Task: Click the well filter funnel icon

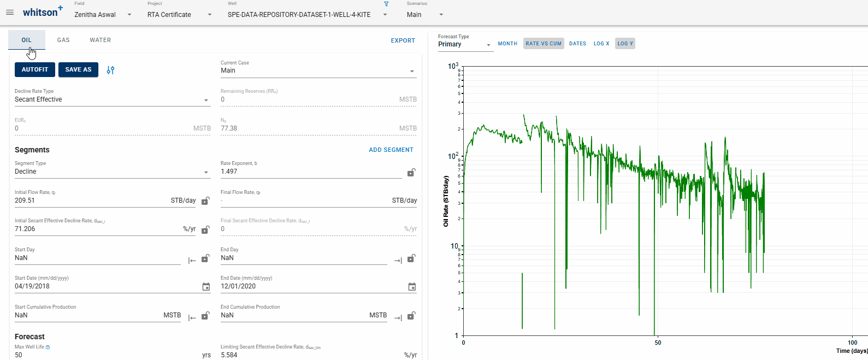Action: pyautogui.click(x=386, y=4)
